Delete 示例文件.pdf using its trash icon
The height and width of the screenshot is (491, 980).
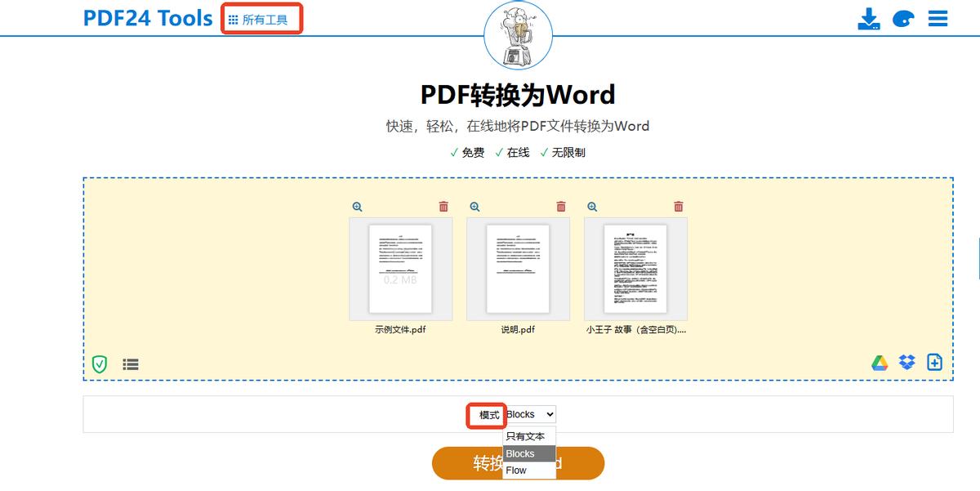click(443, 207)
